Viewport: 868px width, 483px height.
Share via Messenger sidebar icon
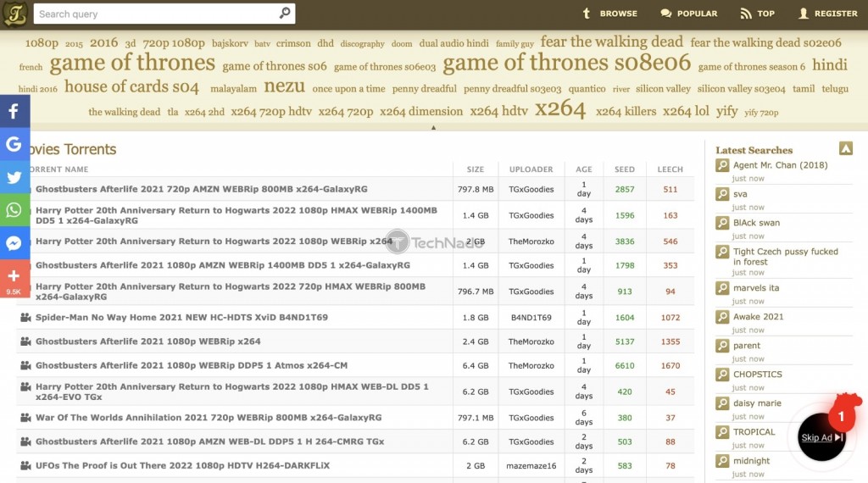tap(14, 243)
